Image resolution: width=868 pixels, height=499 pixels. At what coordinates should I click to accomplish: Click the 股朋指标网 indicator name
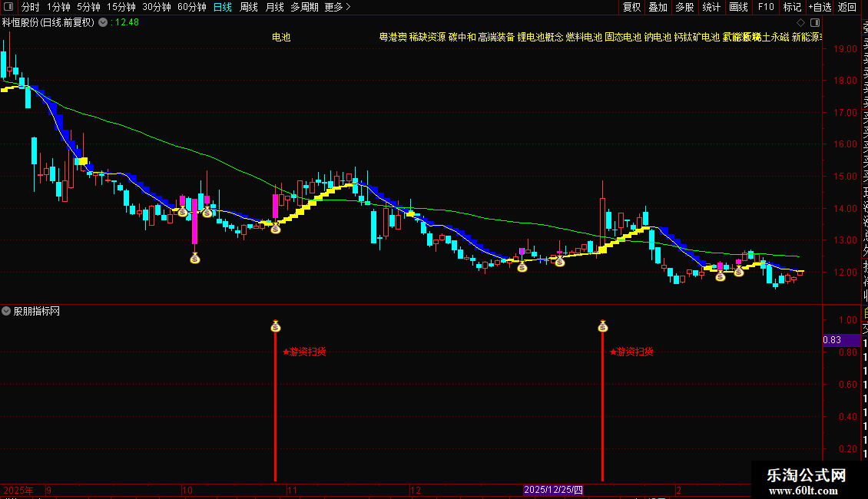click(x=37, y=312)
